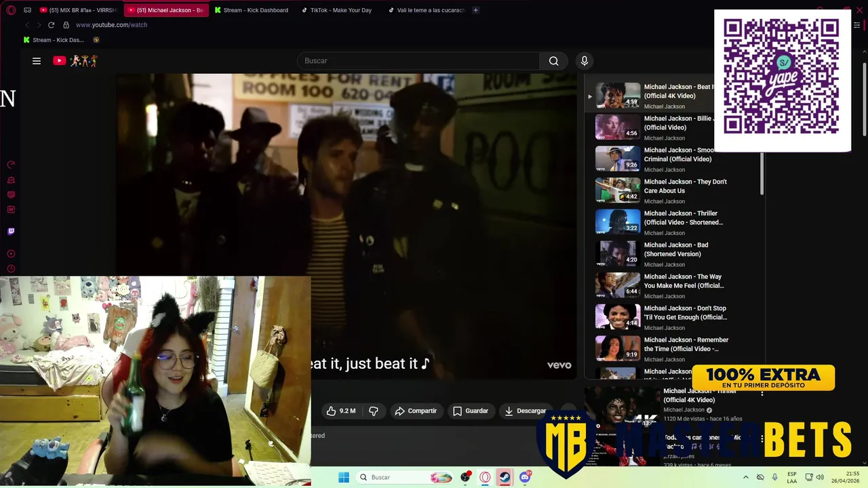This screenshot has width=868, height=488.
Task: Like the video with 9.2 M thumbs-up
Action: pos(340,411)
